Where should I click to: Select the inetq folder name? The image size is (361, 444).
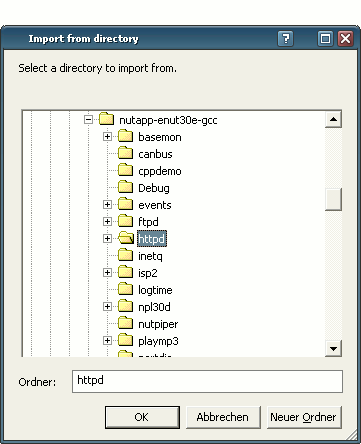(x=150, y=256)
